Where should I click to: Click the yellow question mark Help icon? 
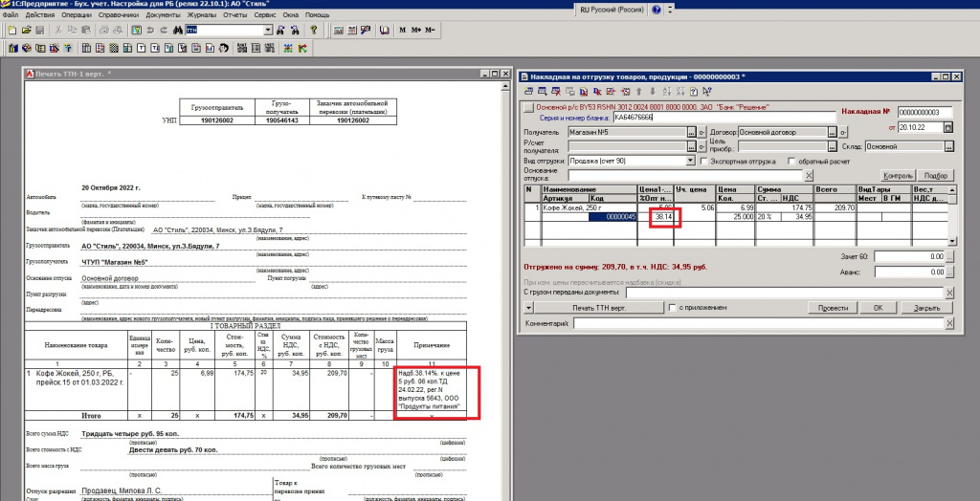click(314, 31)
